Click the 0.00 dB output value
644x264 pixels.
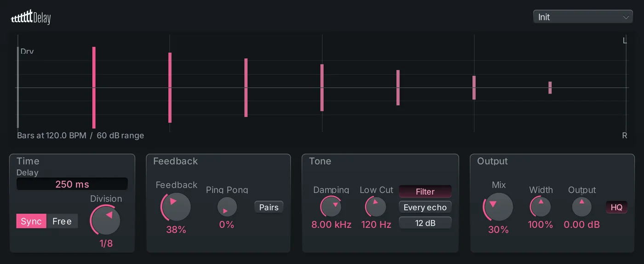(x=582, y=225)
